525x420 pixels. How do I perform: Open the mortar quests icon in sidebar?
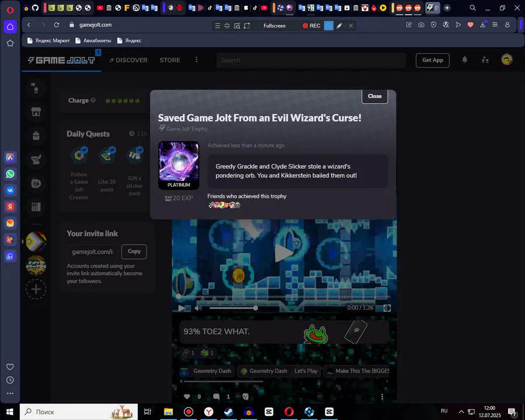tap(36, 159)
